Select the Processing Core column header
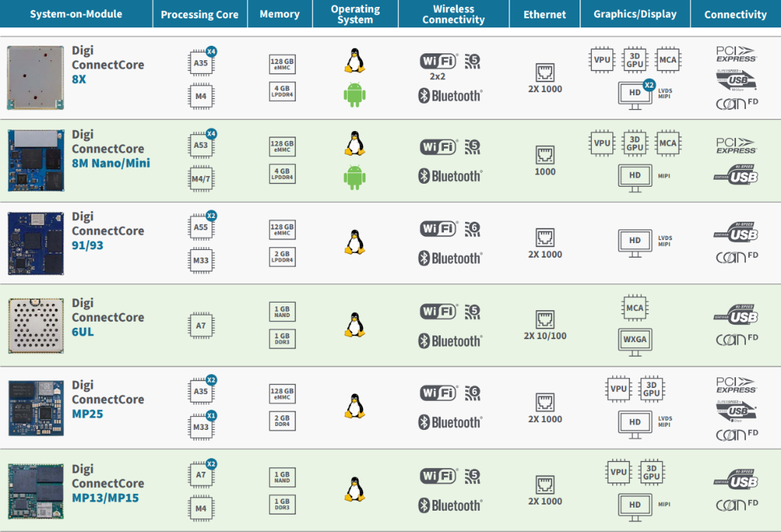The image size is (781, 532). [x=200, y=14]
